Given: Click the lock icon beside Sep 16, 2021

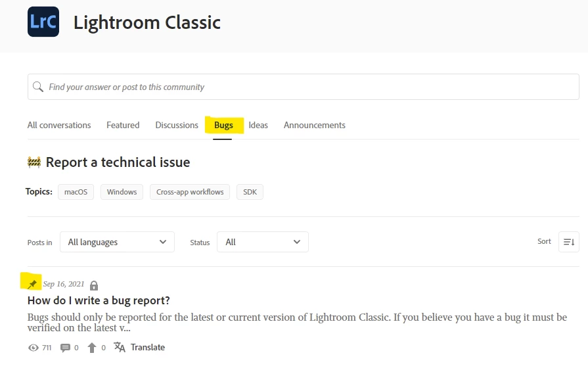Looking at the screenshot, I should click(94, 285).
